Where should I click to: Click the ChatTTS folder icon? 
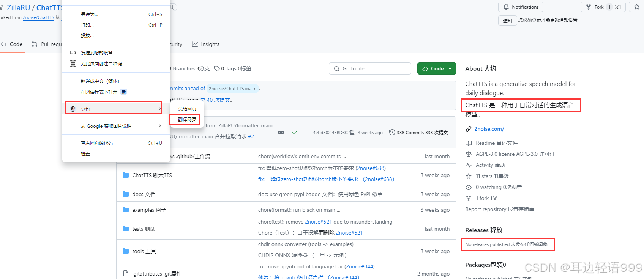pyautogui.click(x=126, y=175)
